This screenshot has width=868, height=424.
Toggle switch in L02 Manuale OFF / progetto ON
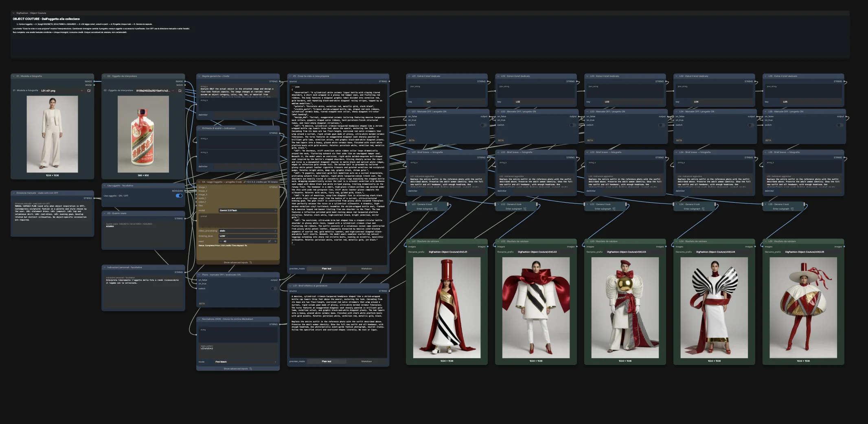572,125
